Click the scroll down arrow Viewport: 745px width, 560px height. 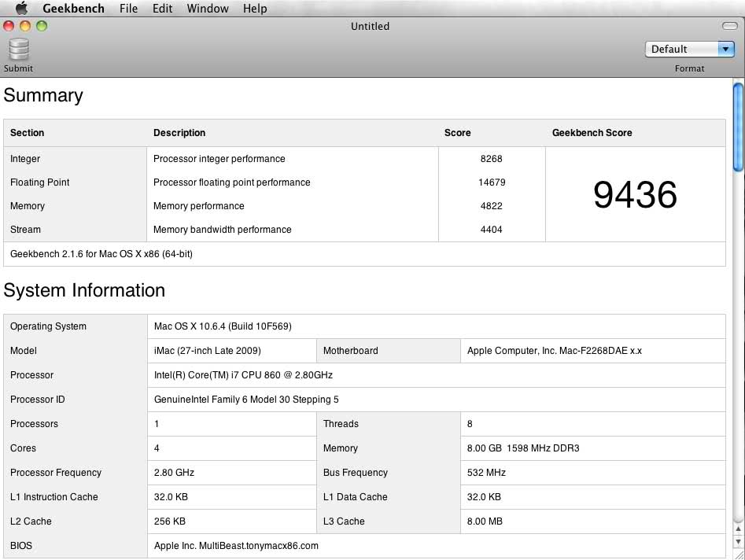[738, 541]
